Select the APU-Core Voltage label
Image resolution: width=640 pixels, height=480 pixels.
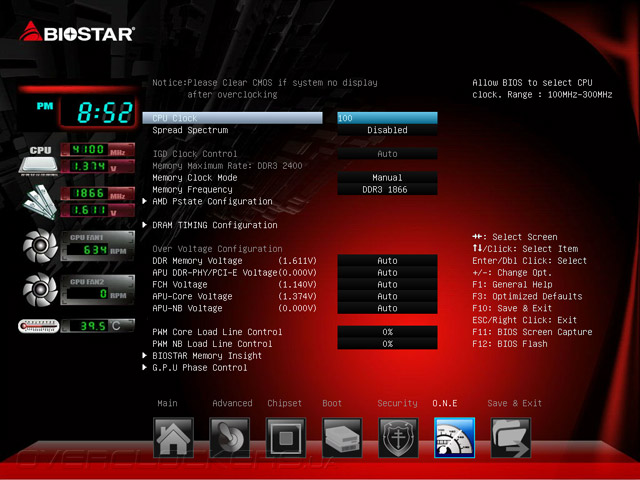tap(192, 296)
